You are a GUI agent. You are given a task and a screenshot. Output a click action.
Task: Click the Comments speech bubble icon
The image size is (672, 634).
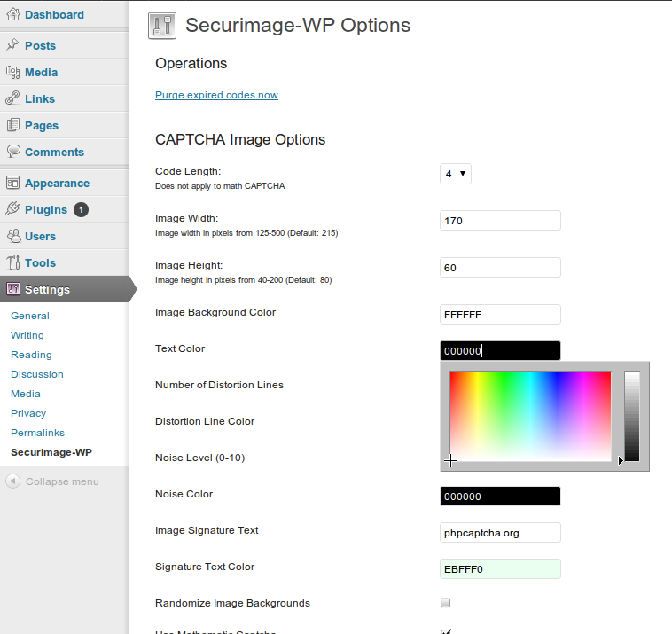coord(13,151)
